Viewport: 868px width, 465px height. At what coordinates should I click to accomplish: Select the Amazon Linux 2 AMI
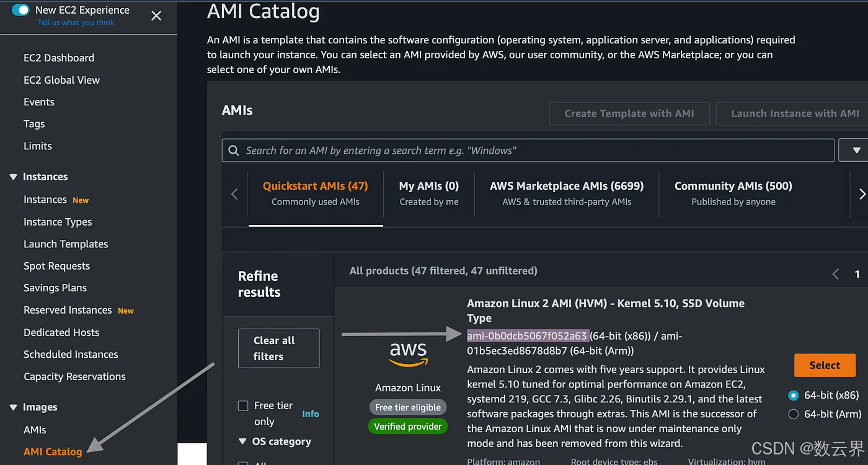(825, 365)
